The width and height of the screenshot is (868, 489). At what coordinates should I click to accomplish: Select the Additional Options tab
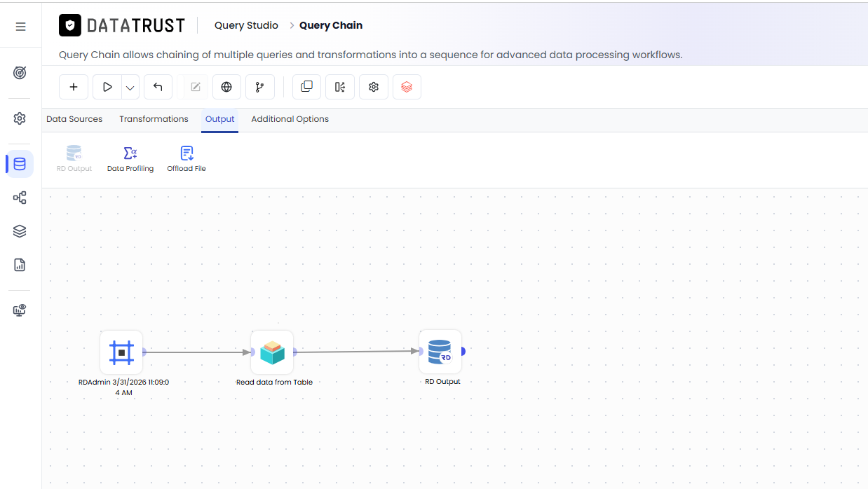pyautogui.click(x=290, y=119)
